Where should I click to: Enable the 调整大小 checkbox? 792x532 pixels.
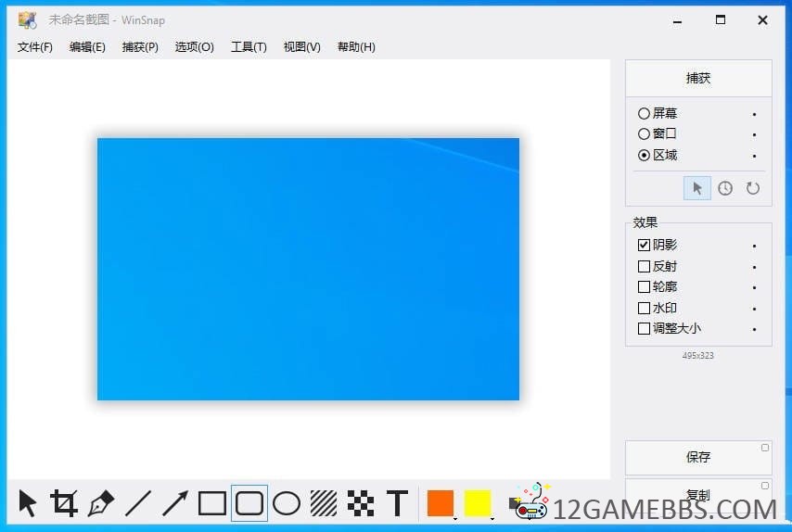point(644,329)
